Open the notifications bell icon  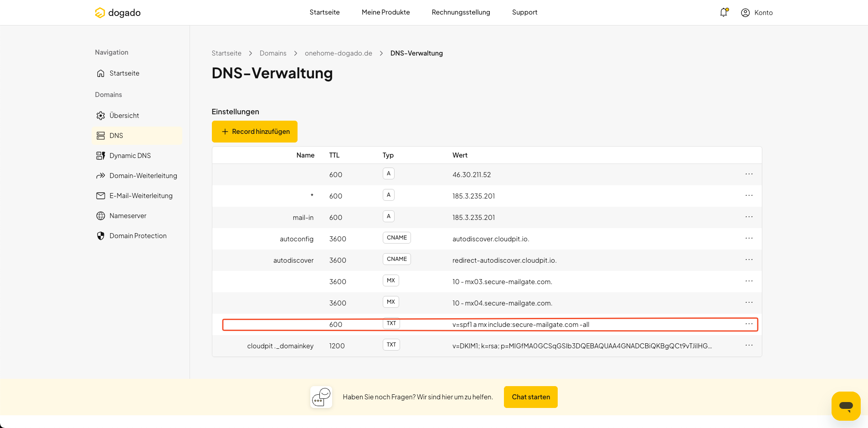pyautogui.click(x=724, y=12)
